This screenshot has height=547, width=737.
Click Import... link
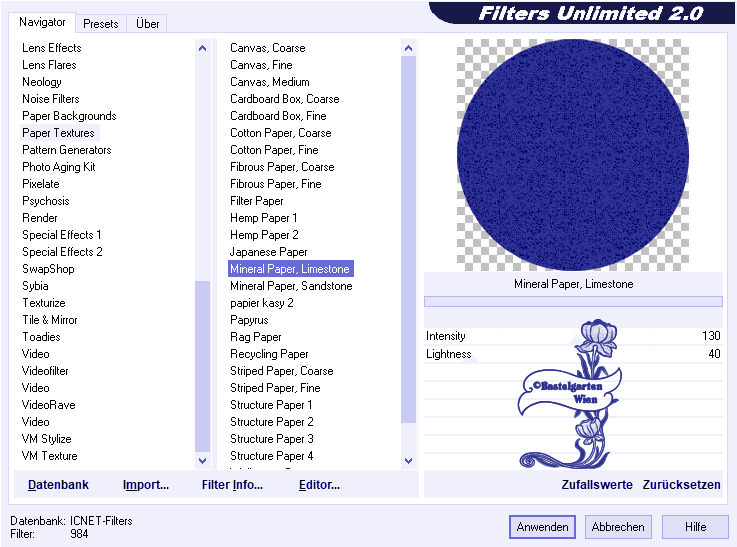[x=146, y=484]
